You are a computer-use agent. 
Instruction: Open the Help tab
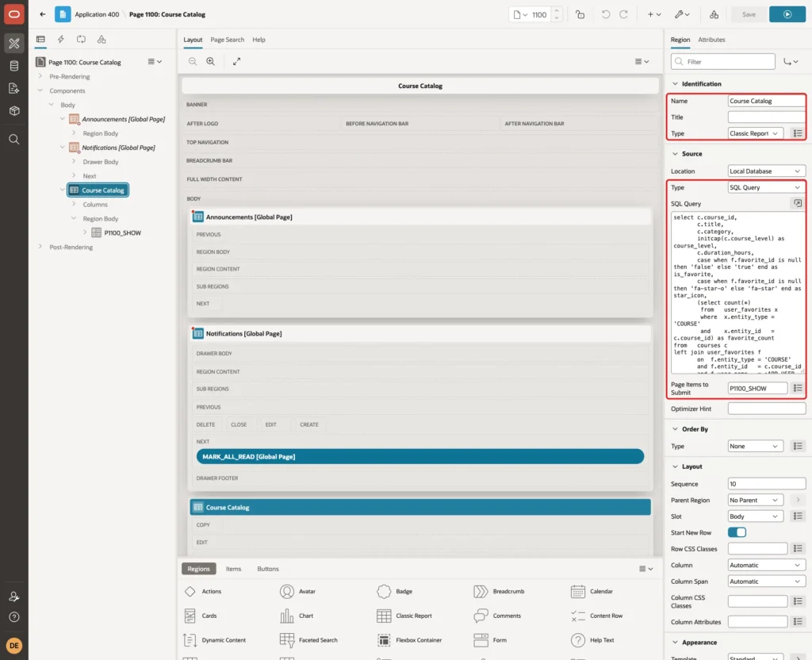pos(259,40)
